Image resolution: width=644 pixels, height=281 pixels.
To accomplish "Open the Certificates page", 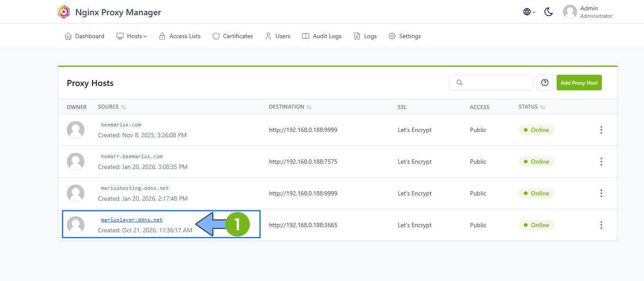I will [x=233, y=36].
